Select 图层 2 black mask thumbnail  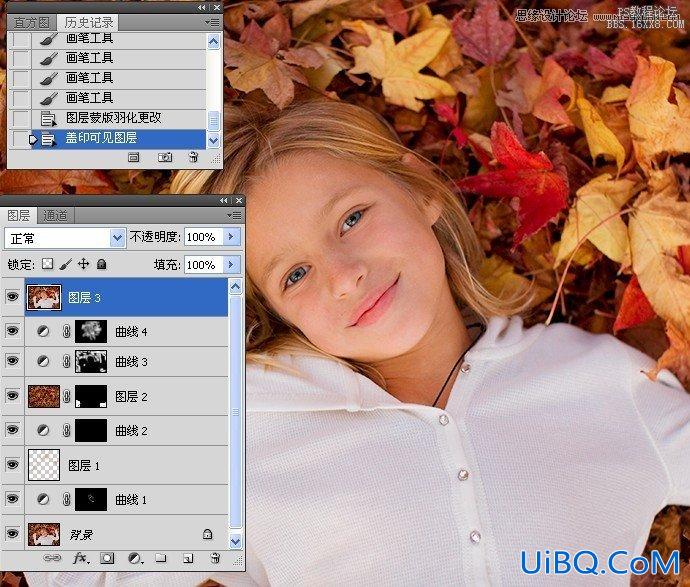91,396
